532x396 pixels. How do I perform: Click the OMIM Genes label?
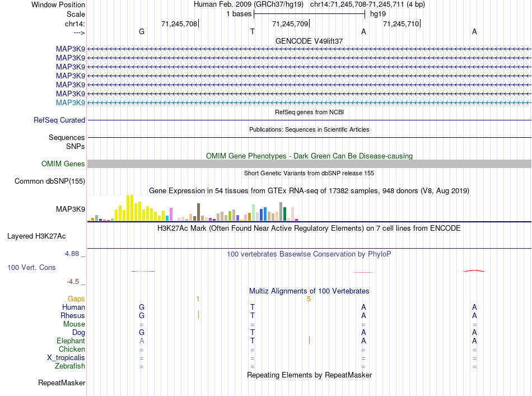(x=63, y=164)
